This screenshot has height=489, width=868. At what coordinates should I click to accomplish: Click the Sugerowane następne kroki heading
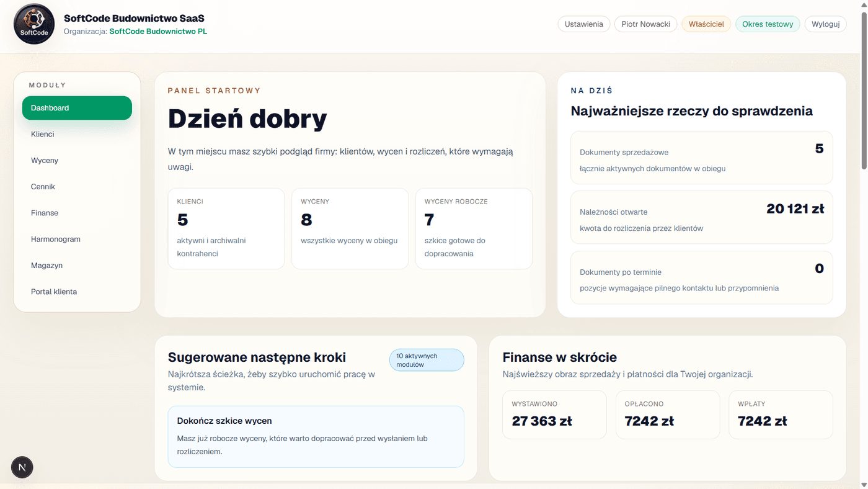pos(257,357)
